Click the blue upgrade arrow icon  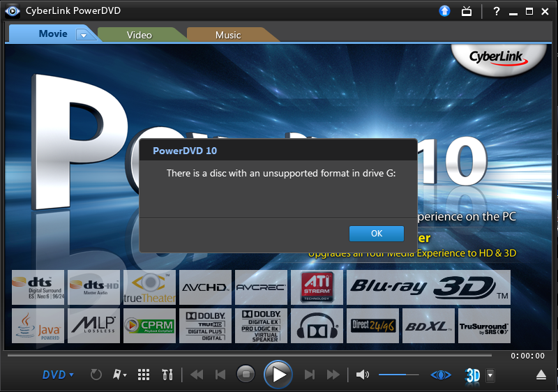(x=444, y=11)
